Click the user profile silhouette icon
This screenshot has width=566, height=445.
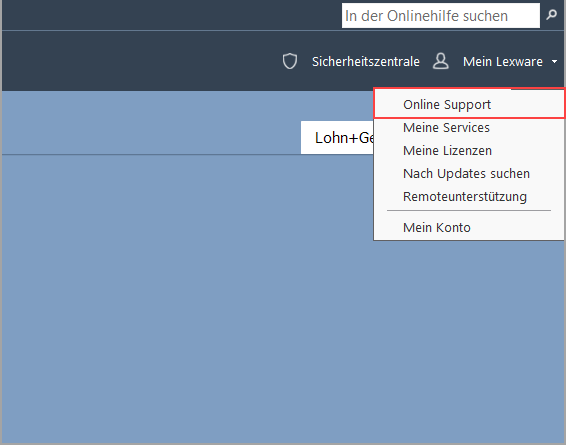(x=440, y=61)
